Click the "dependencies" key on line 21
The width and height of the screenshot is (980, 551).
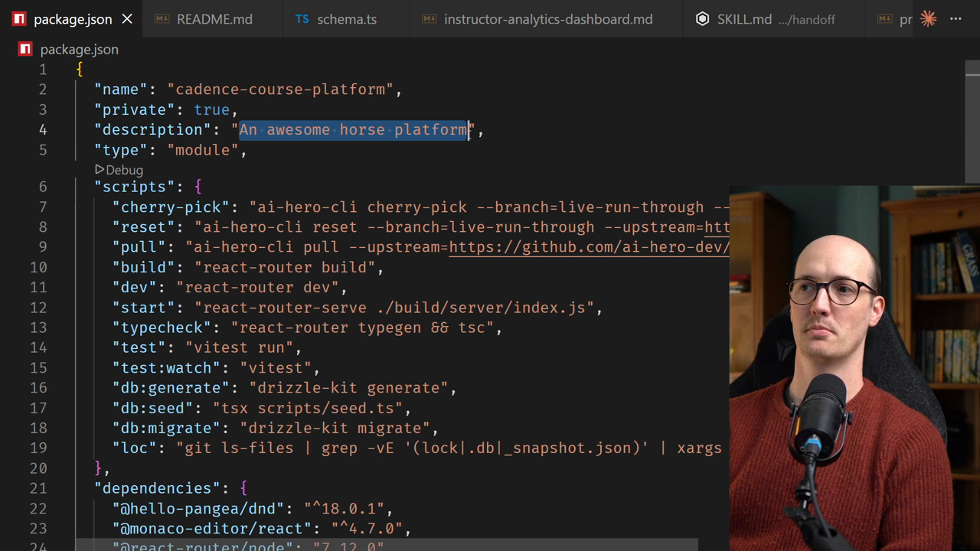(x=157, y=488)
